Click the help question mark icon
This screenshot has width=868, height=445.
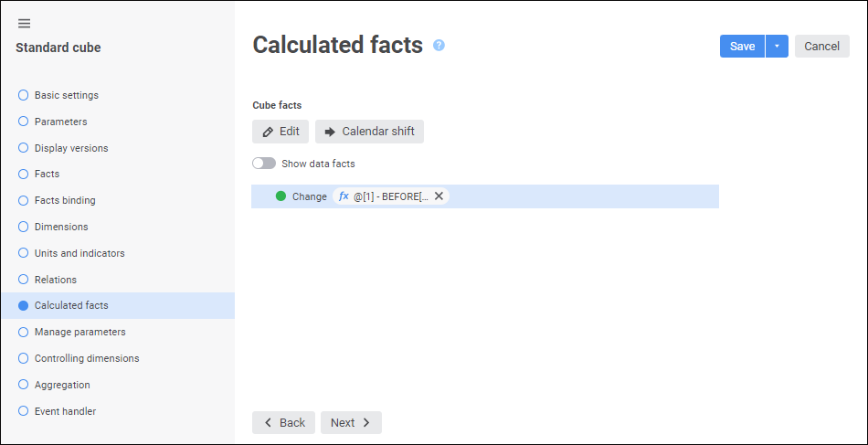(439, 45)
